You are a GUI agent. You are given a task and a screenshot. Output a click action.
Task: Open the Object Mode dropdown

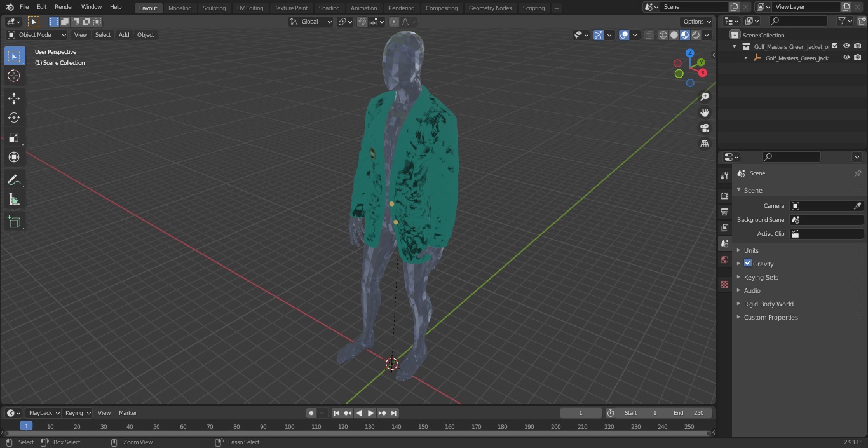pyautogui.click(x=37, y=35)
